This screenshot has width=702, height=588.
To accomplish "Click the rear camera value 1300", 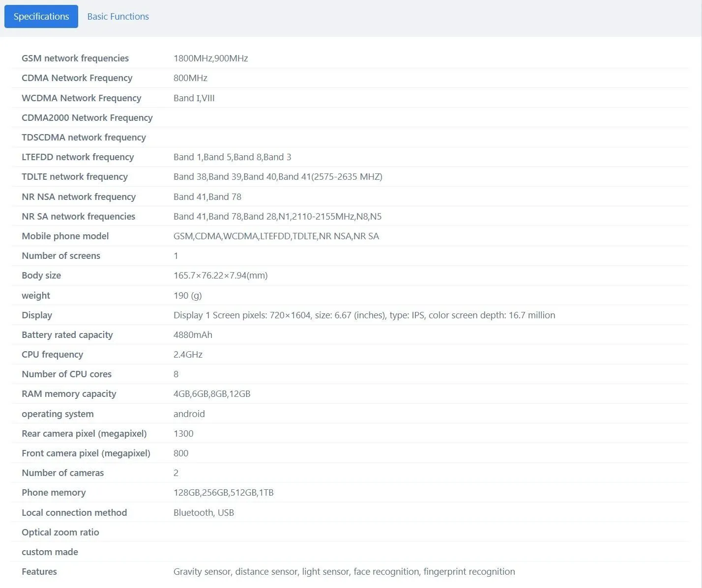I will [183, 433].
